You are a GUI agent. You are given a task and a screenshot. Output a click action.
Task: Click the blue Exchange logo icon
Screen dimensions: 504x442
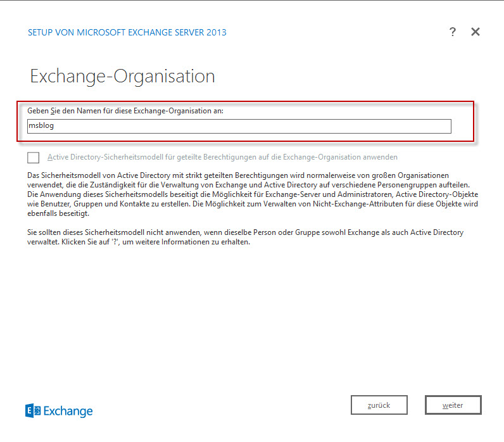[33, 411]
